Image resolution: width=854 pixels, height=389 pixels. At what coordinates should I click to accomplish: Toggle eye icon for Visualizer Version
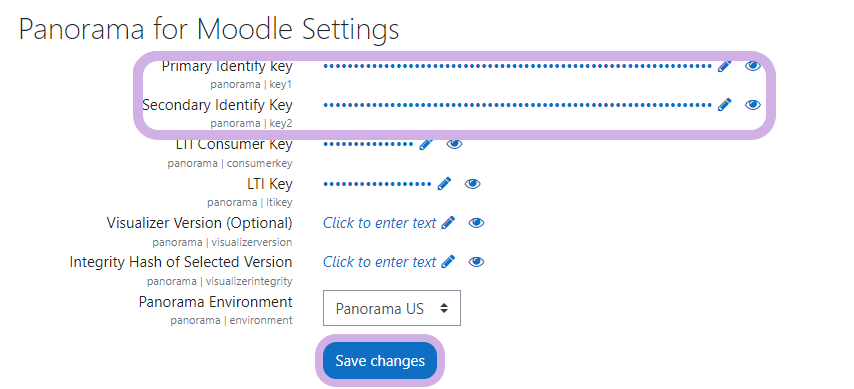point(476,223)
